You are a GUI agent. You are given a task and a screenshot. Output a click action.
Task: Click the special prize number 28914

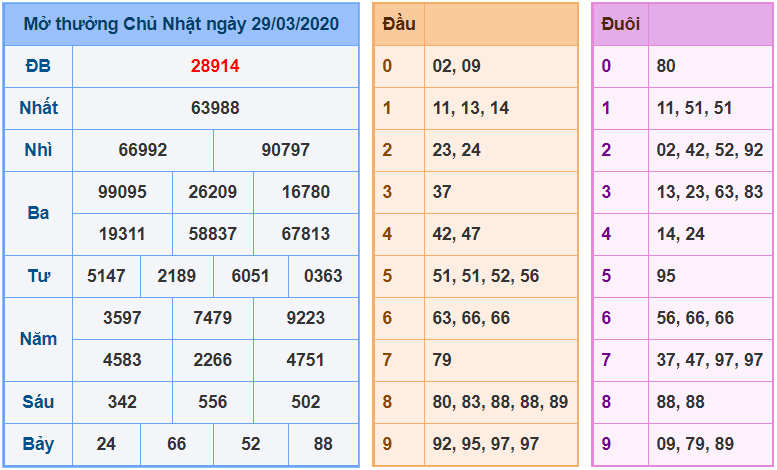point(215,66)
